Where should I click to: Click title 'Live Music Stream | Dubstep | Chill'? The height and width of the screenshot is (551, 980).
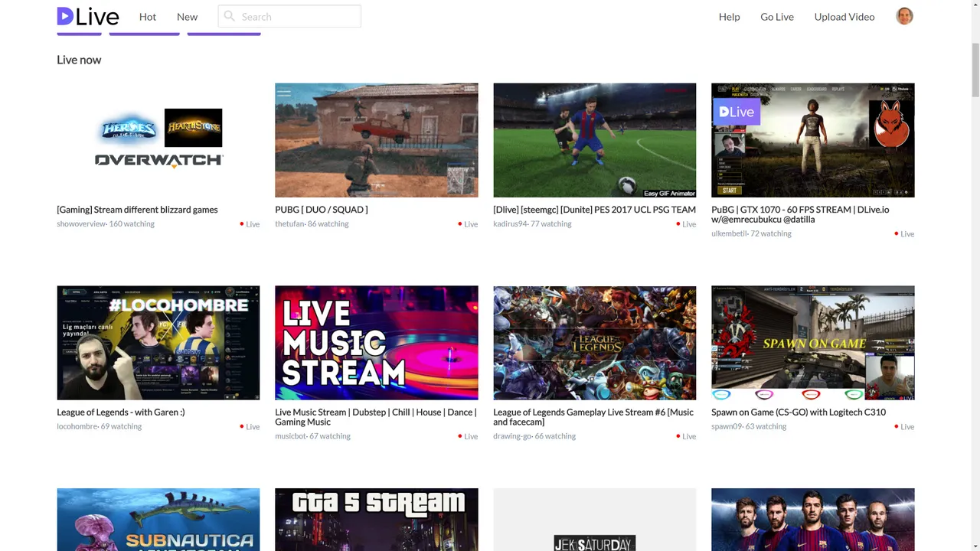pos(376,417)
